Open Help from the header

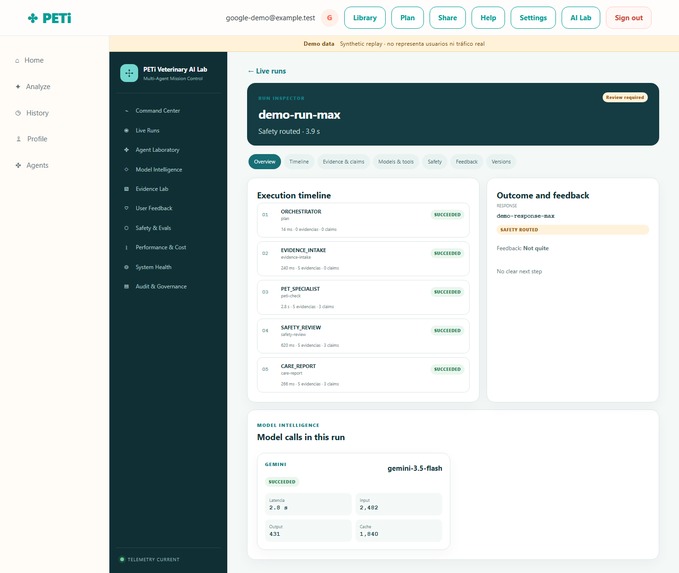pos(488,18)
